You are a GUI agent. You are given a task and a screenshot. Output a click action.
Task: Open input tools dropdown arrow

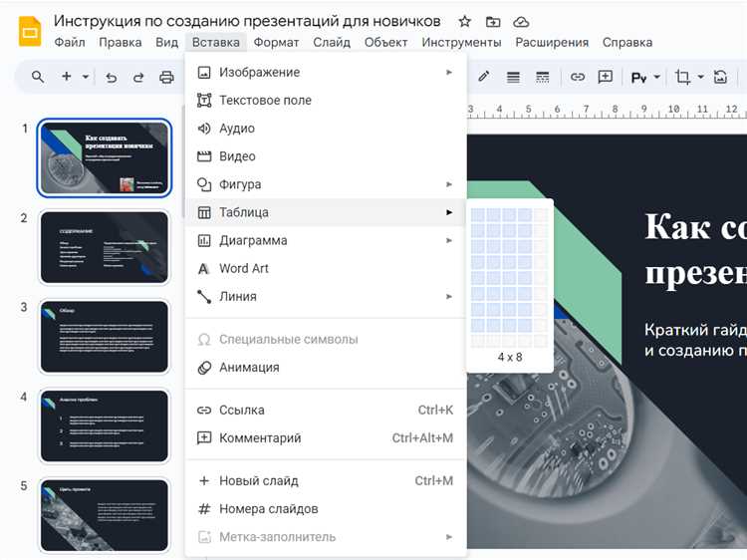tap(656, 77)
